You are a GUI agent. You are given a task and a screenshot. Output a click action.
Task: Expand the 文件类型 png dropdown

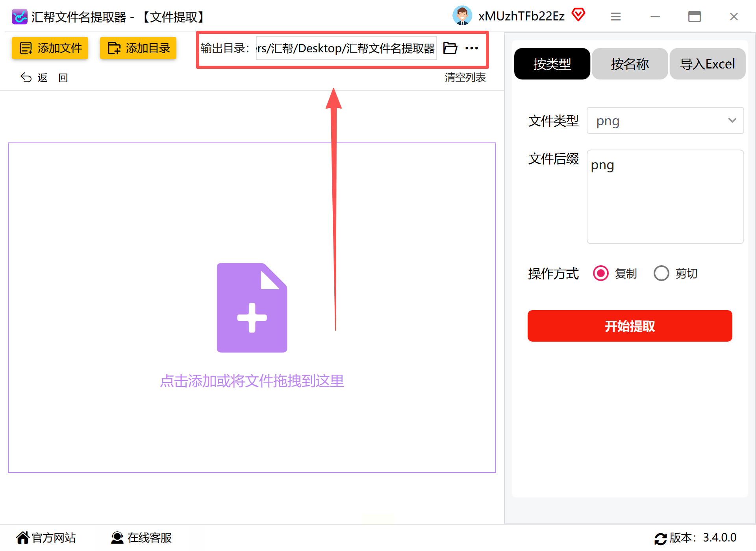(665, 120)
